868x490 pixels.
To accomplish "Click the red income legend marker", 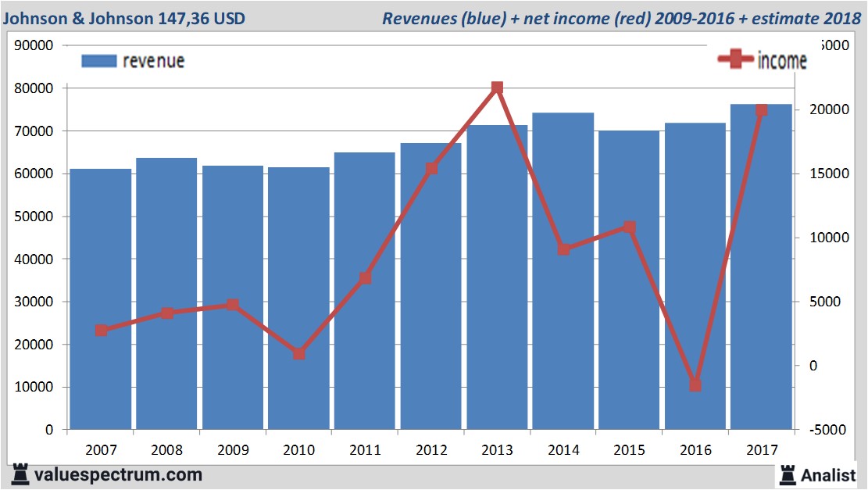I will 735,59.
